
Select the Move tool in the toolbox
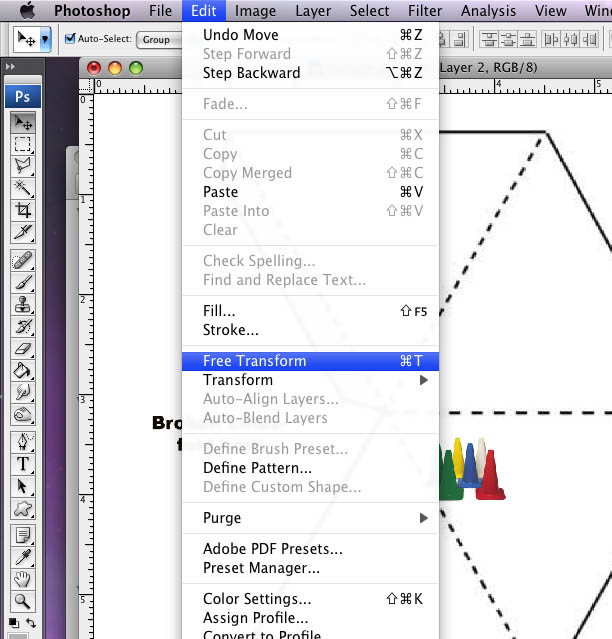tap(23, 122)
